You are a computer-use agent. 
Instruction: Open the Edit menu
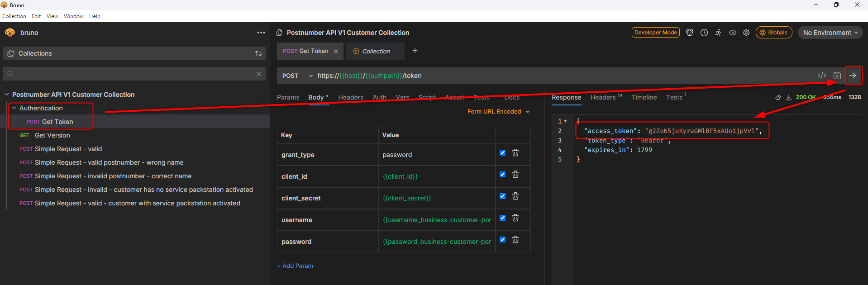[36, 16]
